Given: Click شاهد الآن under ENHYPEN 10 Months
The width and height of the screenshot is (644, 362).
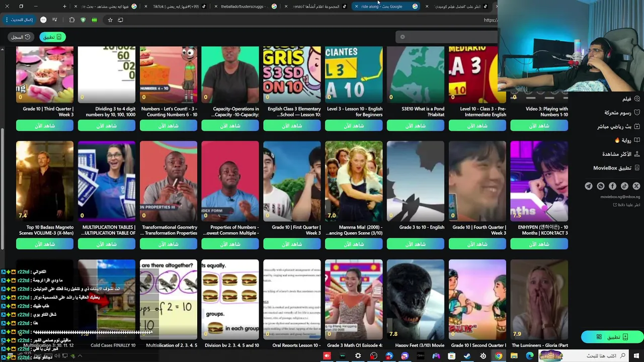Looking at the screenshot, I should coord(539,244).
